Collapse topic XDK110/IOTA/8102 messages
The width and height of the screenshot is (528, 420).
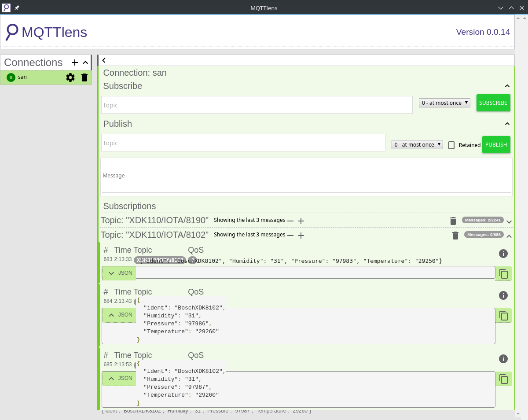pos(509,236)
